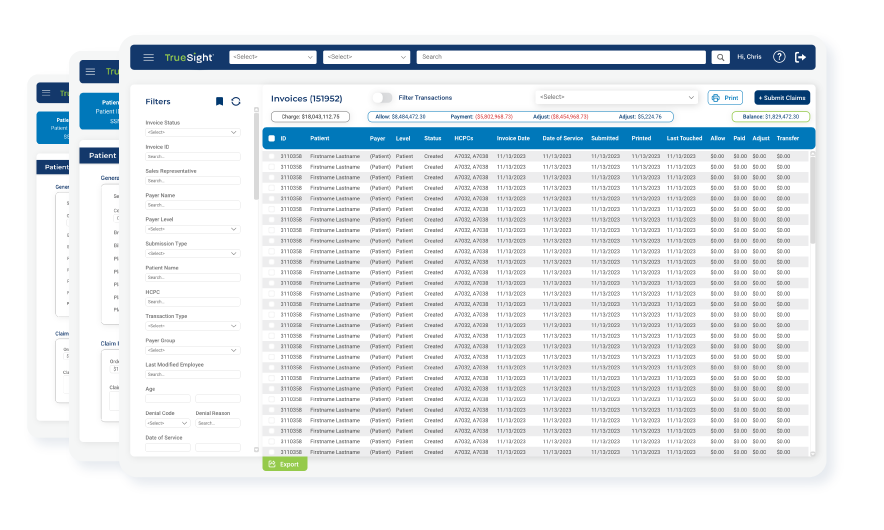
Task: Click the logout icon
Action: 801,57
